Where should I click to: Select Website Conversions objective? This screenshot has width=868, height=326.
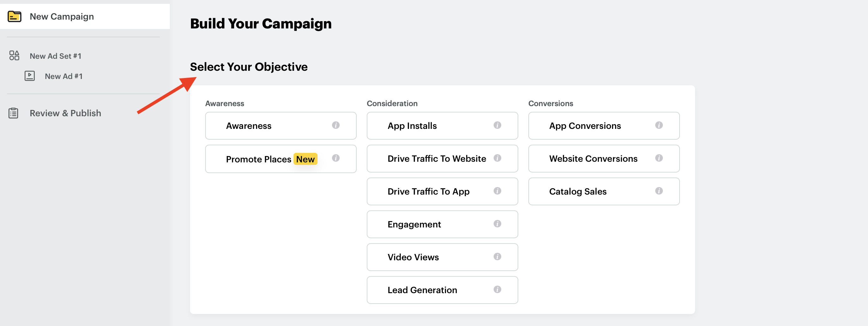(604, 159)
